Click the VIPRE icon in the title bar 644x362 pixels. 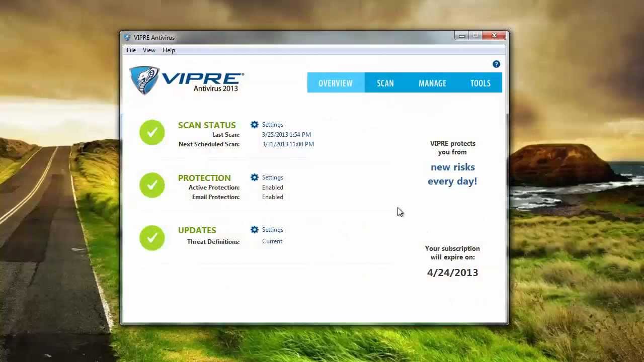[x=127, y=38]
